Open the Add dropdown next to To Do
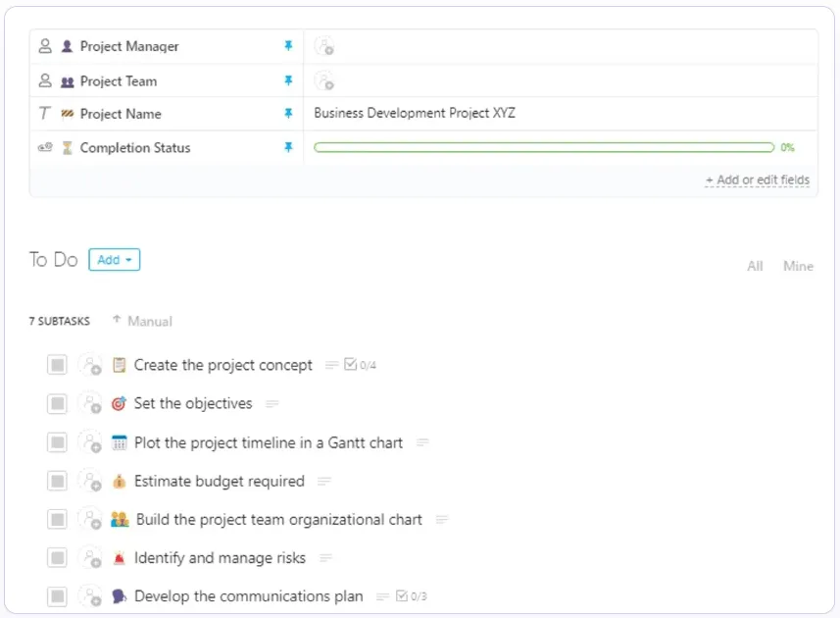840x618 pixels. pos(114,260)
